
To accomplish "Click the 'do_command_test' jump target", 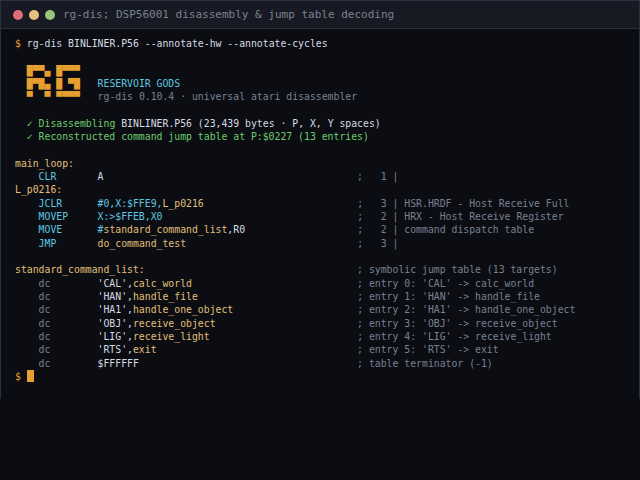I will click(x=142, y=243).
